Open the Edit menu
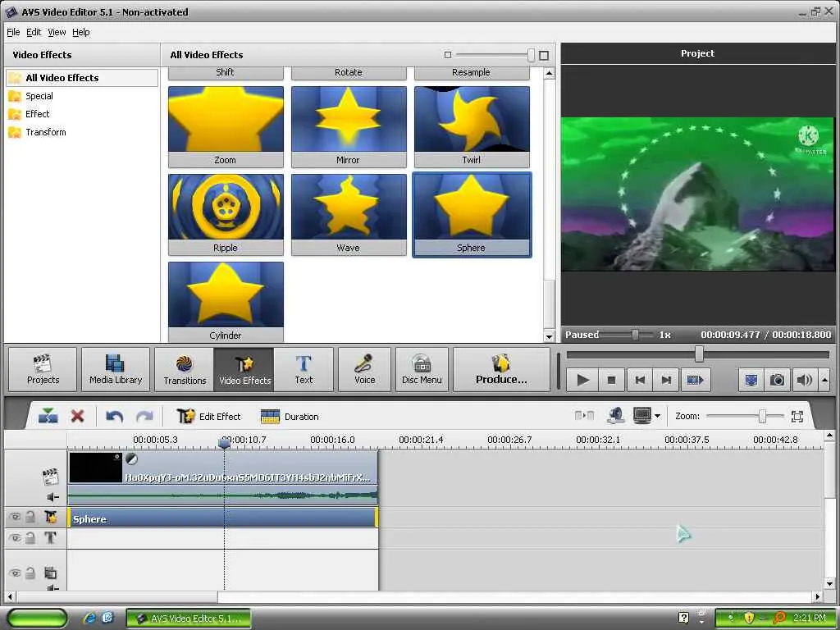This screenshot has width=840, height=630. coord(34,32)
